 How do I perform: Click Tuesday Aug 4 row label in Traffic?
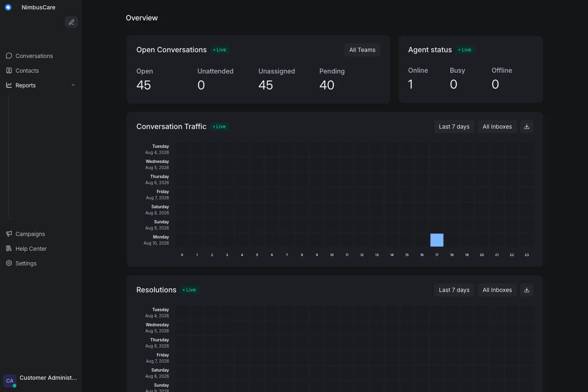tap(157, 149)
